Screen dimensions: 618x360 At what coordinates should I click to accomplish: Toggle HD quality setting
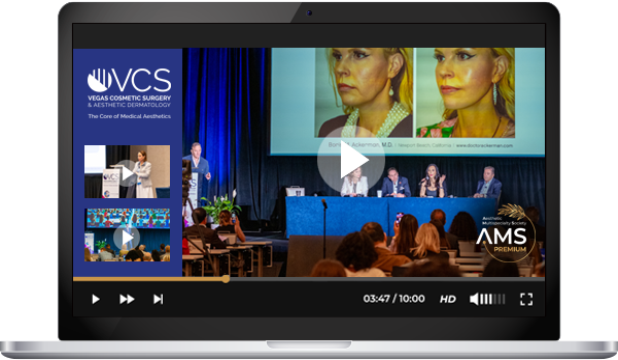click(x=448, y=299)
